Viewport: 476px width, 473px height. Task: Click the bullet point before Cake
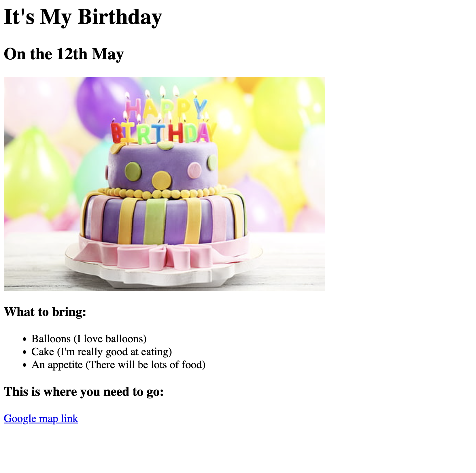25,352
